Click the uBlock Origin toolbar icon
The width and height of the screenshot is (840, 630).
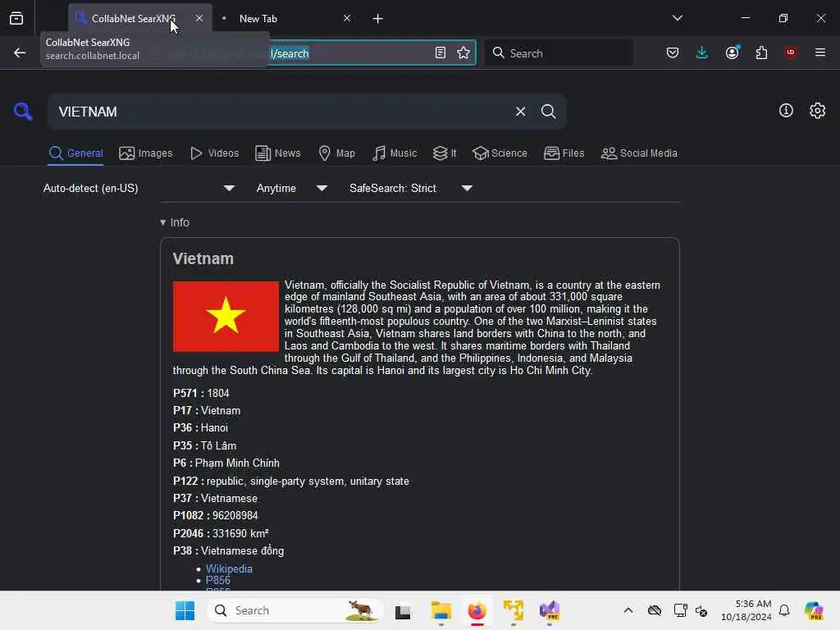point(791,52)
